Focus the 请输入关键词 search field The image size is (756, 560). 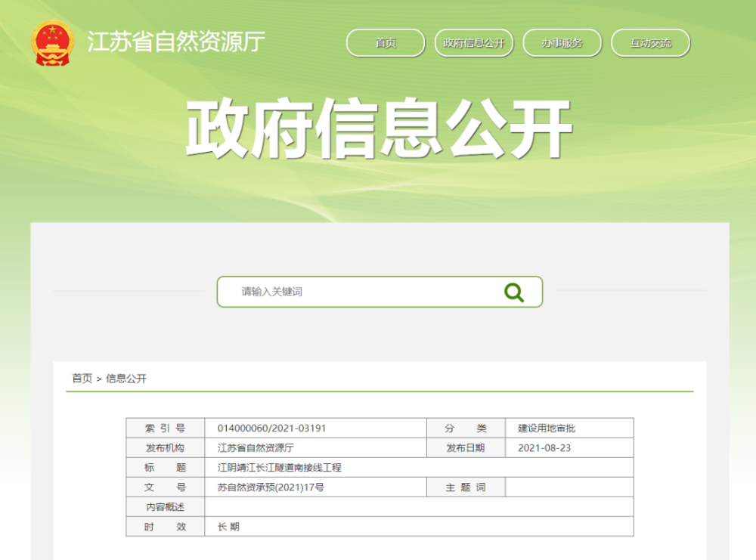pos(363,292)
